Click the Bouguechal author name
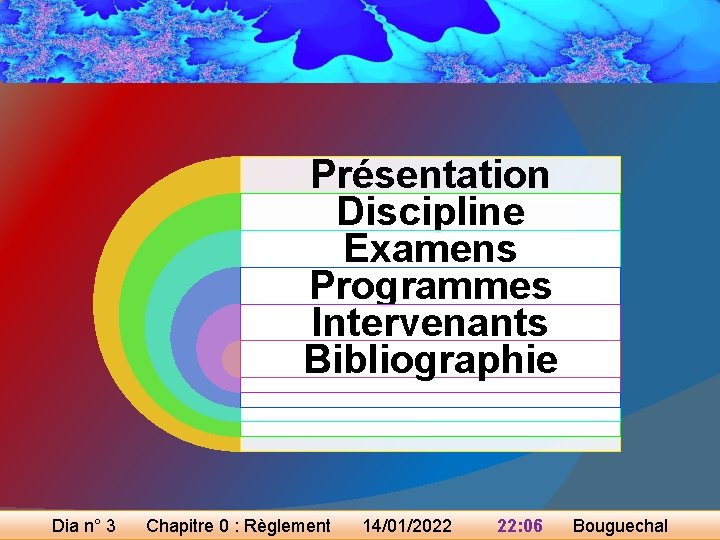Image resolution: width=720 pixels, height=540 pixels. 620,525
